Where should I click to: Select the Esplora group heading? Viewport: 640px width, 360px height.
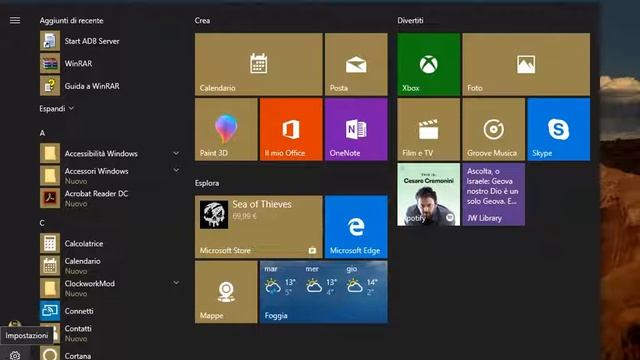click(x=207, y=183)
